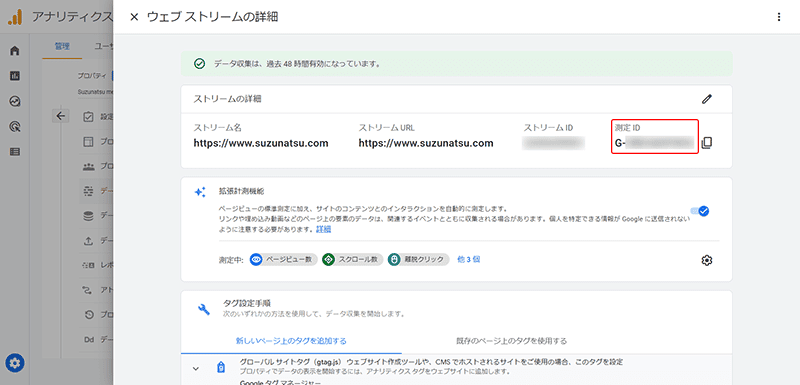Open enhanced measurement settings gear
Screen dimensions: 800x385
click(x=707, y=260)
